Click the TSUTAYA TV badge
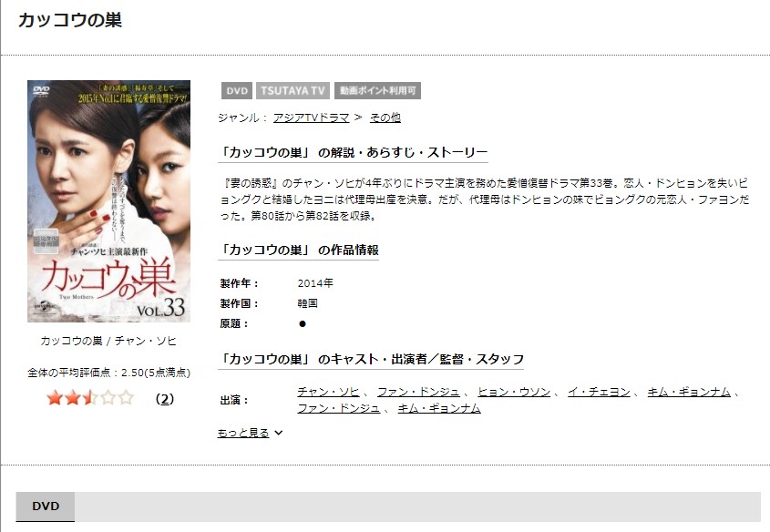 click(x=293, y=91)
